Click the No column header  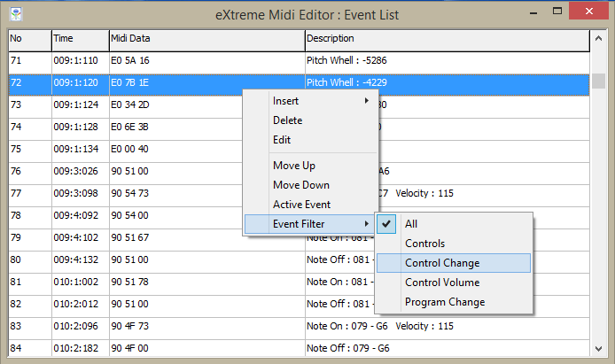[x=30, y=41]
